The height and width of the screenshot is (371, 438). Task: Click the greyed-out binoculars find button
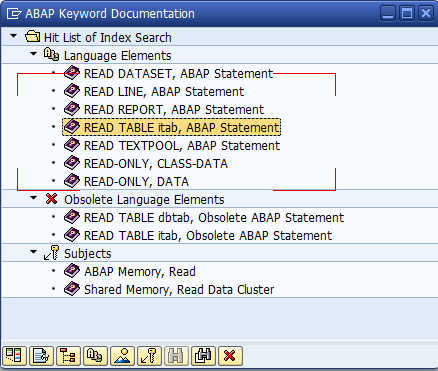(176, 356)
